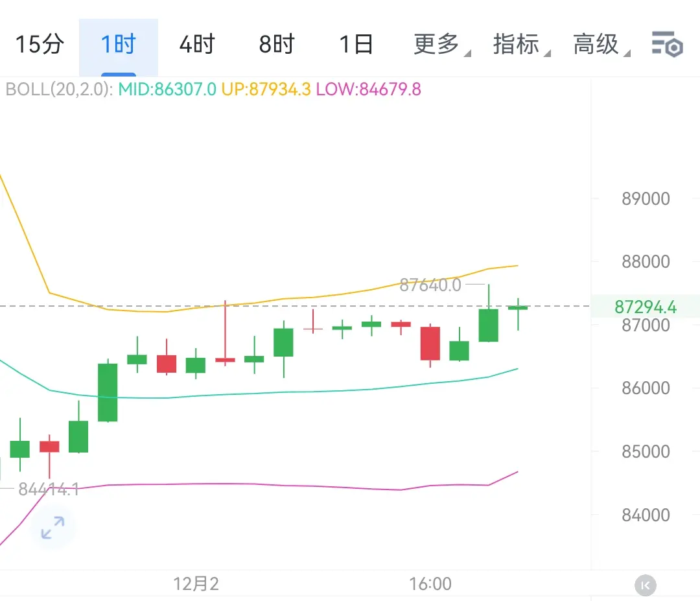Image resolution: width=700 pixels, height=601 pixels.
Task: Click the 16:00 time axis label
Action: (430, 583)
